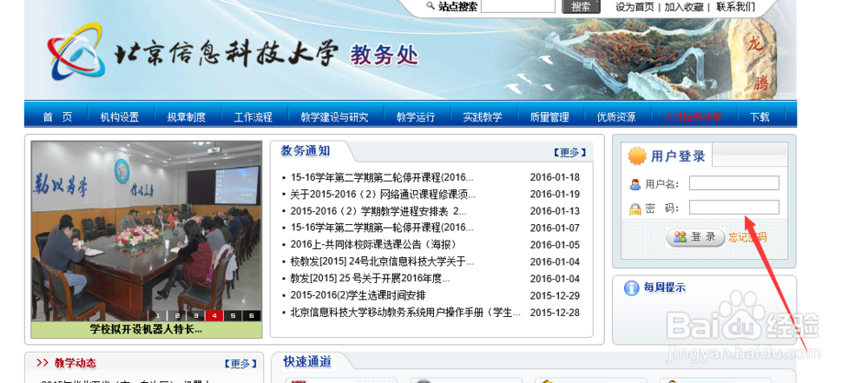Open the 设为首页 link
Screen dimensions: 868x383
tap(635, 7)
